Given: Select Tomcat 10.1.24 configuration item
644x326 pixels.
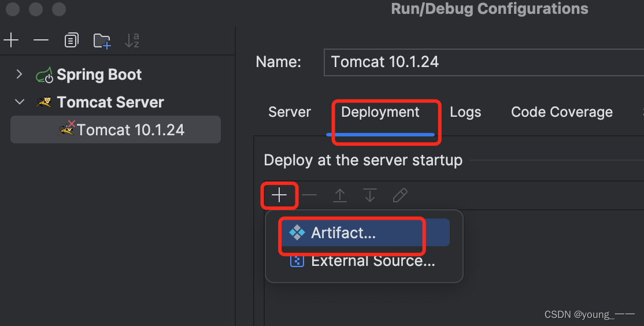Looking at the screenshot, I should pos(116,129).
